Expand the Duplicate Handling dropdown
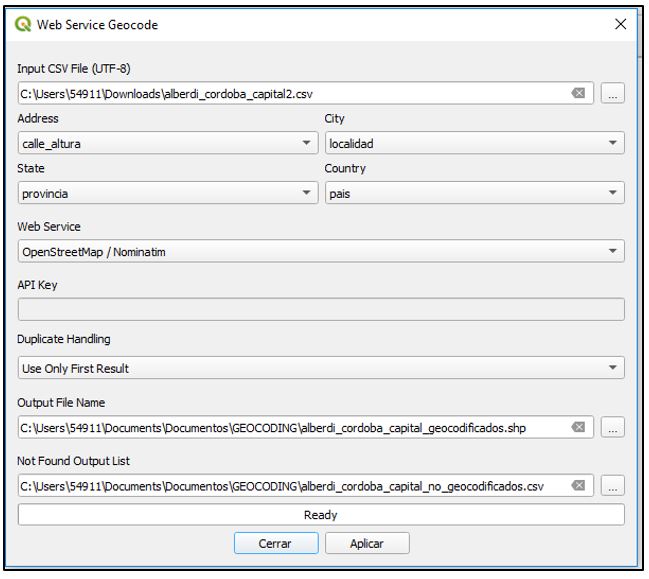This screenshot has width=649, height=579. click(x=321, y=368)
